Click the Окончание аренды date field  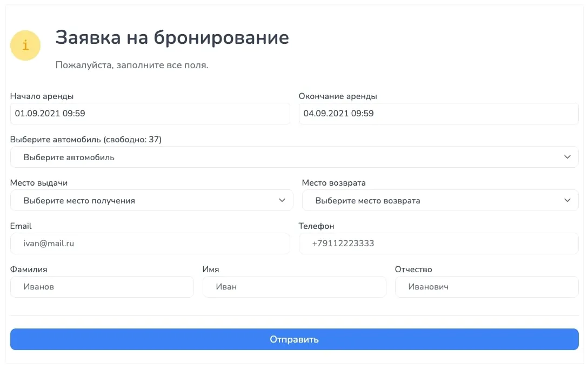438,114
